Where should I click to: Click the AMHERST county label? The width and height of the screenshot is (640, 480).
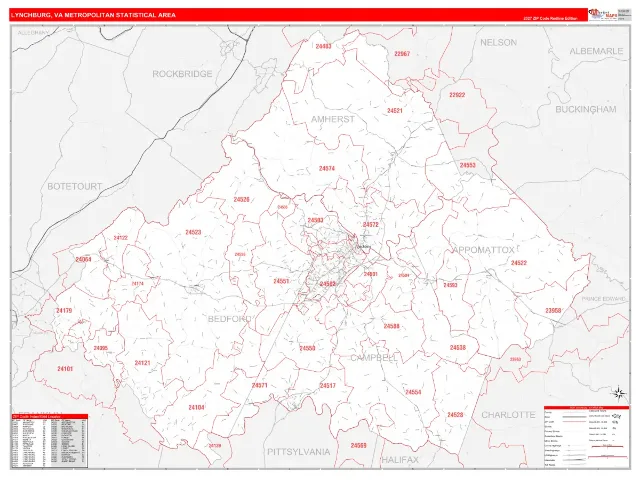(x=333, y=119)
